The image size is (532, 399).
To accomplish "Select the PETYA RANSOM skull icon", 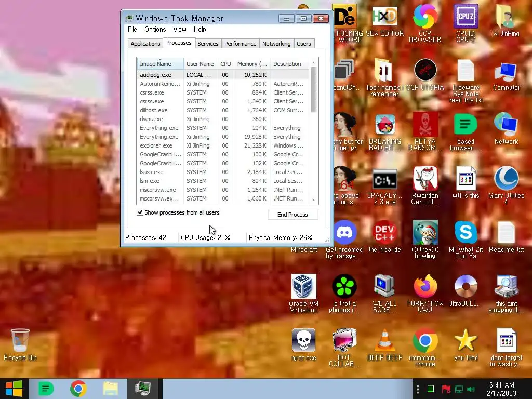I will 425,131.
